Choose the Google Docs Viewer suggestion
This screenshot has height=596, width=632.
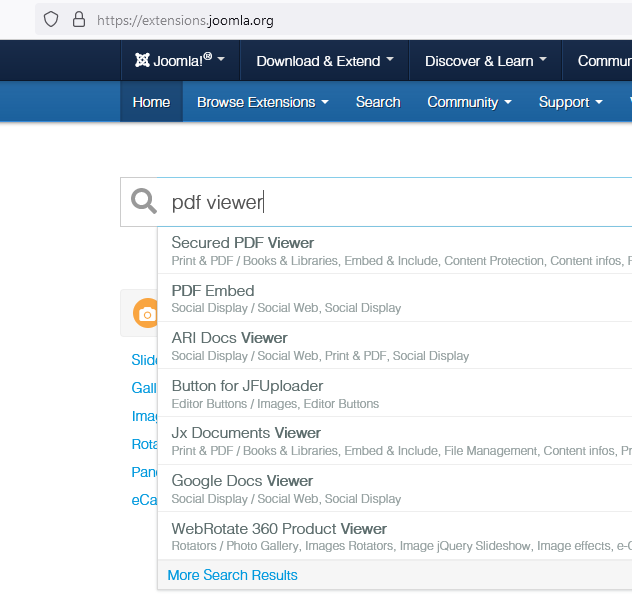point(242,481)
